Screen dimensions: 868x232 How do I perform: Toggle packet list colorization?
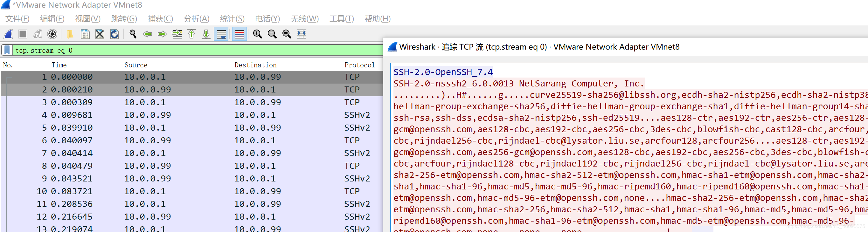tap(240, 34)
